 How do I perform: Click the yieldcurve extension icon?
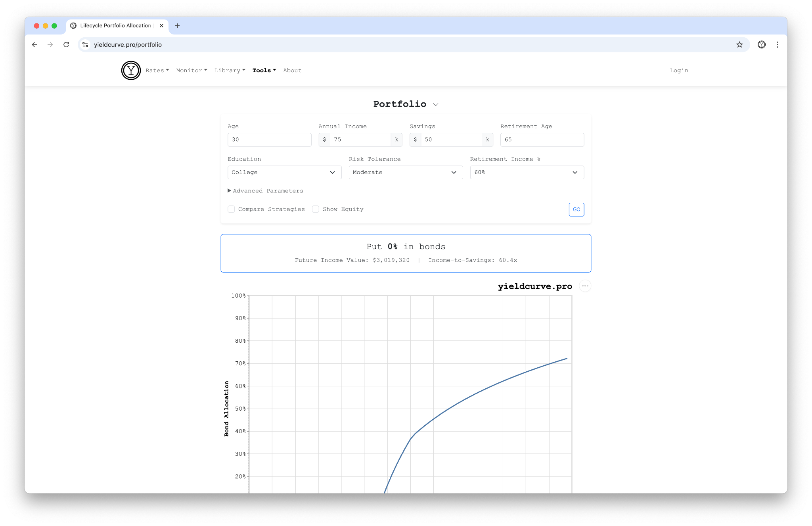[x=761, y=44]
